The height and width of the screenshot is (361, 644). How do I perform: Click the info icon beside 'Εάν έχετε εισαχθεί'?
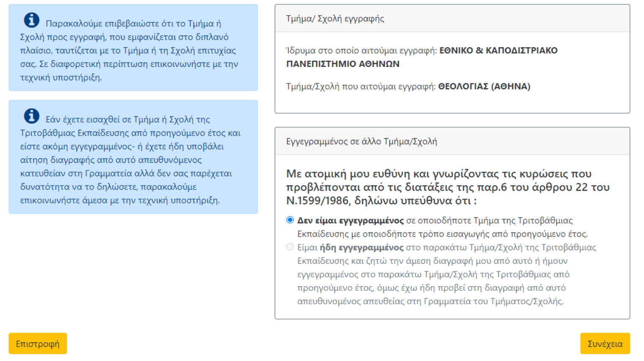(x=31, y=116)
